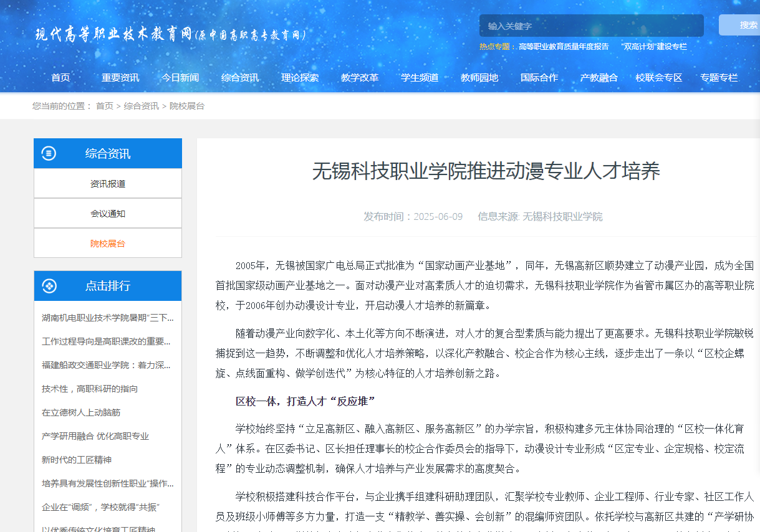Open the ranked article 产学研用融合 优化高职专业
This screenshot has width=760, height=532.
(x=95, y=436)
